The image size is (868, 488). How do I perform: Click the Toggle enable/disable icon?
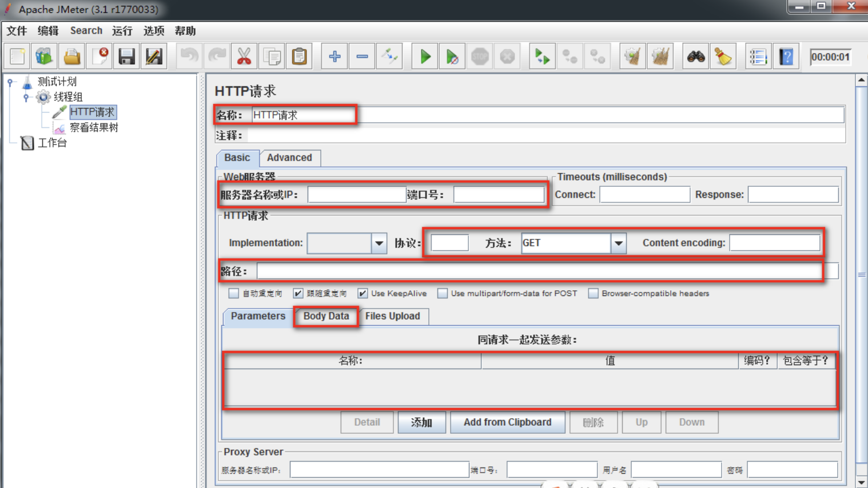click(389, 57)
